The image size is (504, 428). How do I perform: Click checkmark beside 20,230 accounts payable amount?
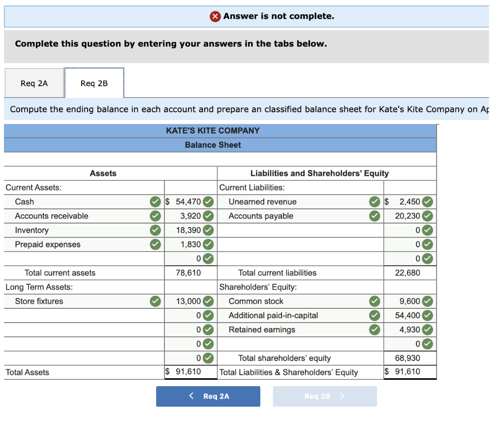pos(427,216)
